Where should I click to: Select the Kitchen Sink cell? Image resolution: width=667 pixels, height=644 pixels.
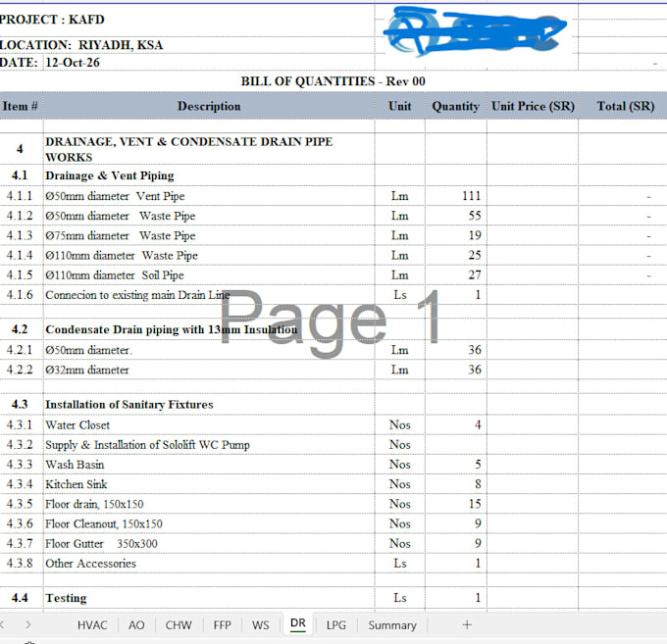(x=209, y=484)
